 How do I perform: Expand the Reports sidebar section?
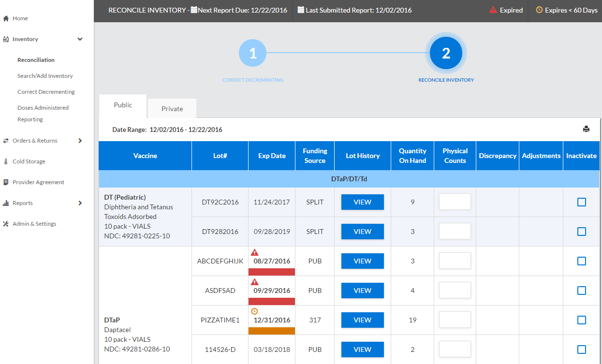tap(81, 203)
